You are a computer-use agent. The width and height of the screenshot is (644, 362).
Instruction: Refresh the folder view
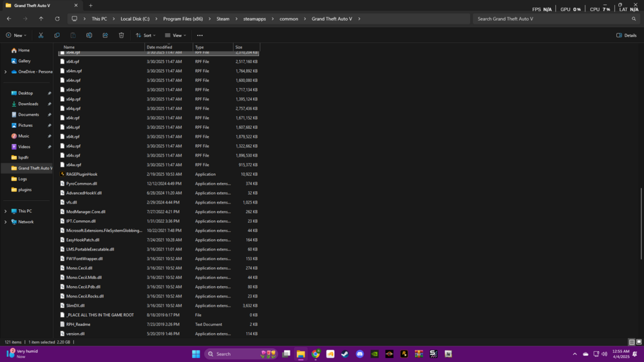57,19
